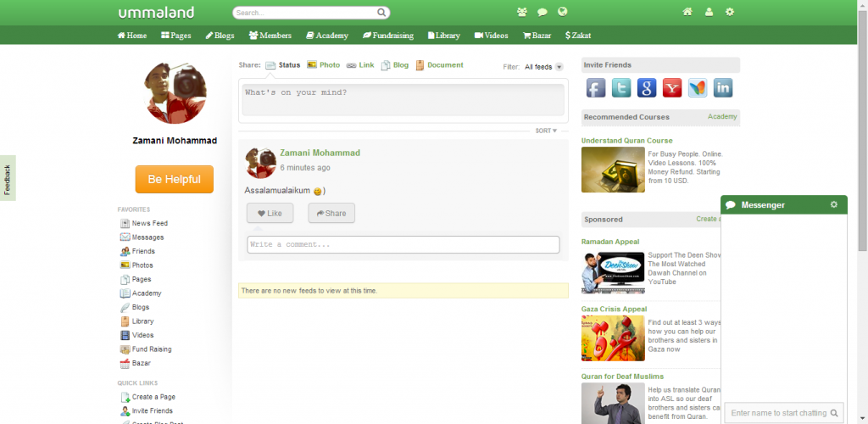Viewport: 868px width, 424px height.
Task: Click the Yahoo invite icon
Action: [x=672, y=87]
